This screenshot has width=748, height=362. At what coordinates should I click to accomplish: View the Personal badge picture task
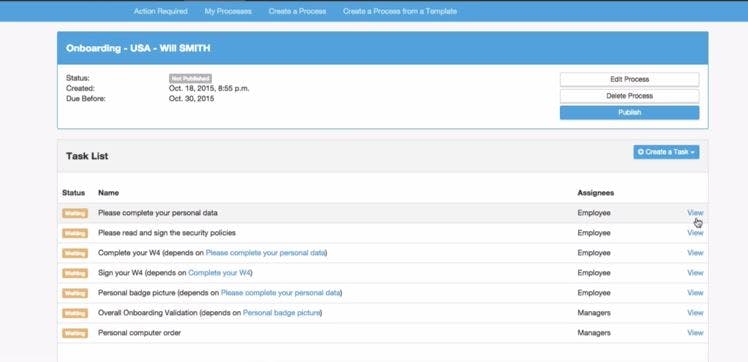(695, 293)
